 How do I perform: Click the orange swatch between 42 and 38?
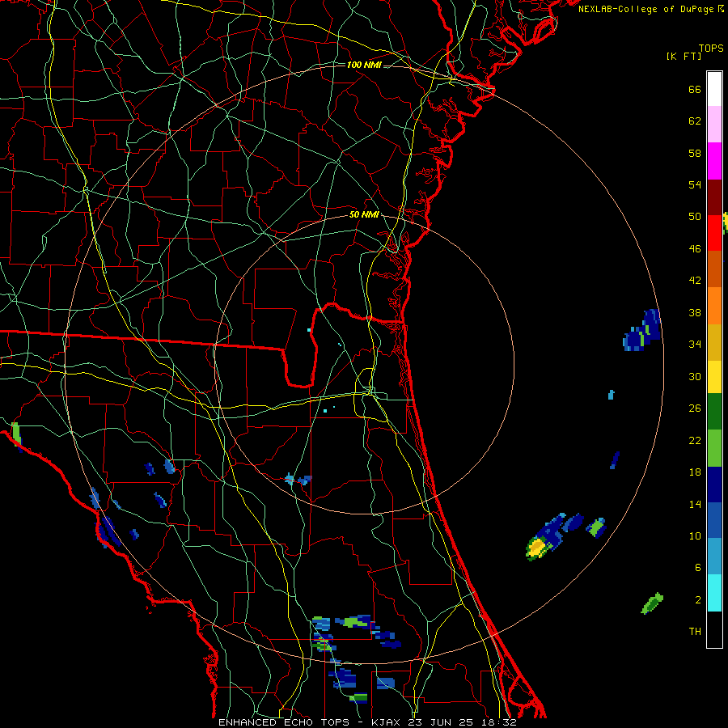tap(714, 306)
